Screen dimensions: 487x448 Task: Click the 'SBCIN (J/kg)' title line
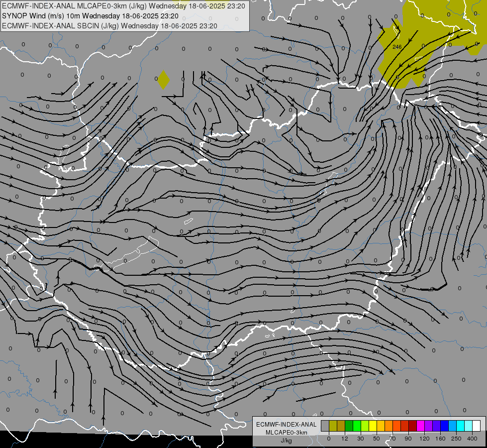pos(109,26)
